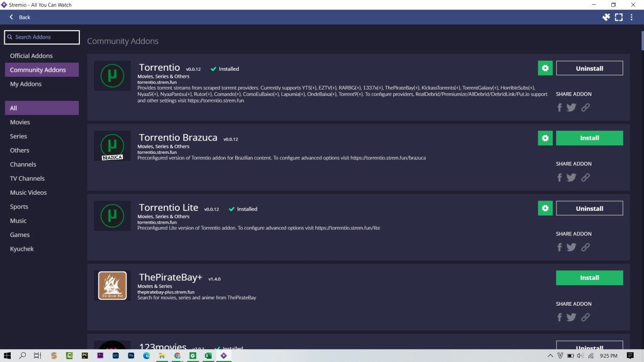644x362 pixels.
Task: Filter addons by Music Videos
Action: pyautogui.click(x=42, y=193)
